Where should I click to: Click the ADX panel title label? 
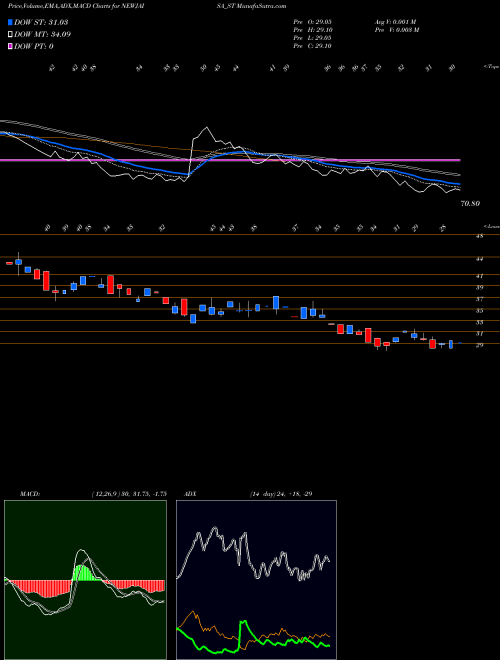[x=190, y=494]
